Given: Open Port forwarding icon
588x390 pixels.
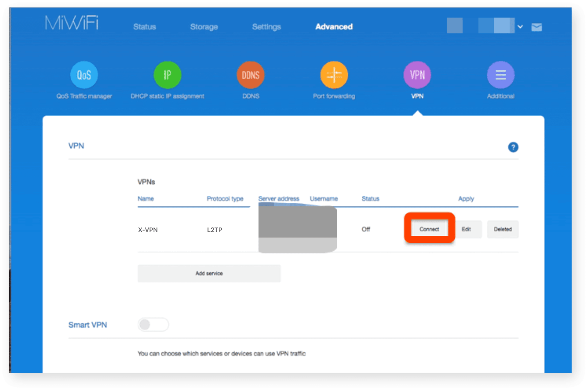Looking at the screenshot, I should pyautogui.click(x=334, y=75).
